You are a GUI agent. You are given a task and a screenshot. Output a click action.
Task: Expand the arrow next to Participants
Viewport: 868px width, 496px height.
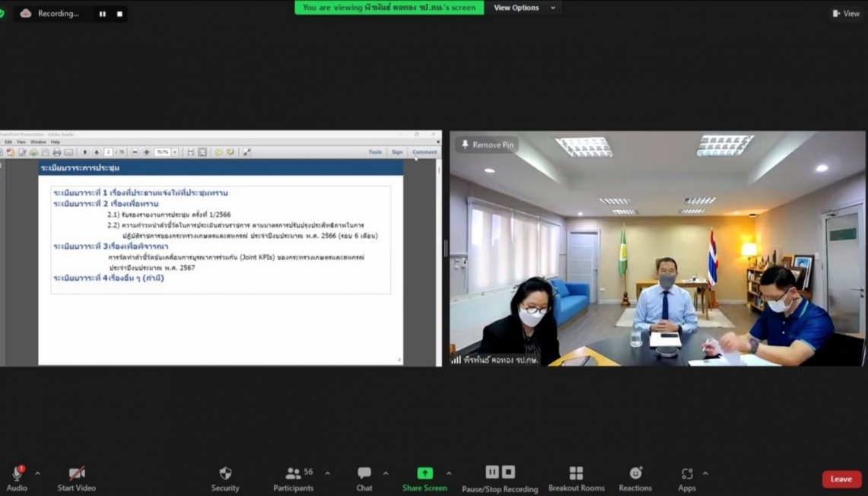point(328,473)
